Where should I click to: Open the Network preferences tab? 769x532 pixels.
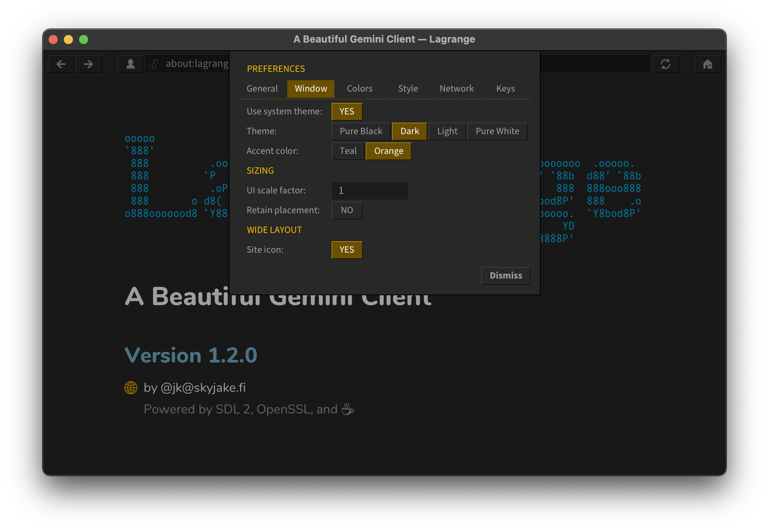pyautogui.click(x=457, y=89)
